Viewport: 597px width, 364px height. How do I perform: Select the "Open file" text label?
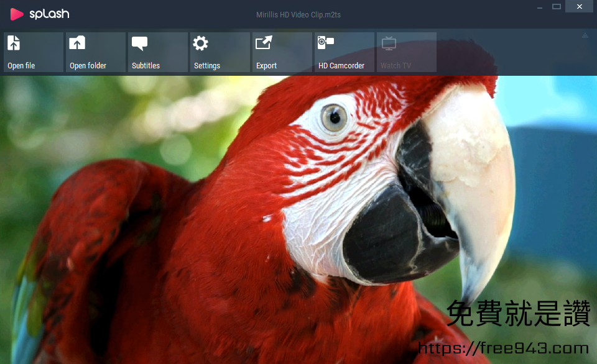click(21, 66)
